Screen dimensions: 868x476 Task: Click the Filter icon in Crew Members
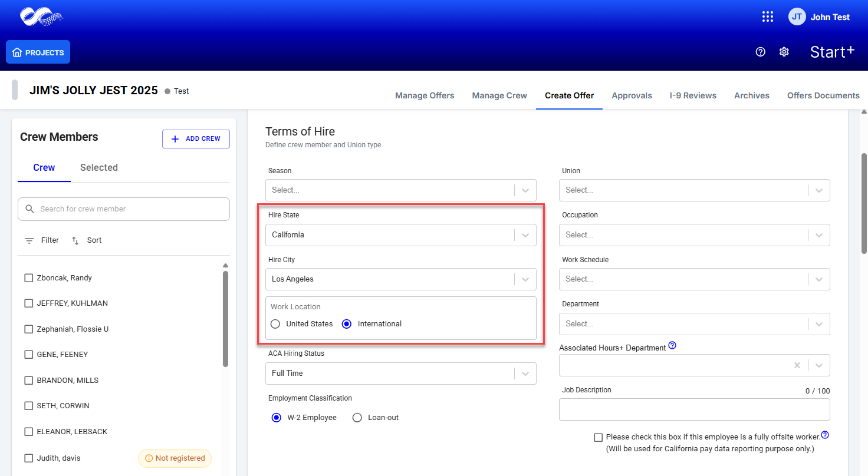pos(29,240)
